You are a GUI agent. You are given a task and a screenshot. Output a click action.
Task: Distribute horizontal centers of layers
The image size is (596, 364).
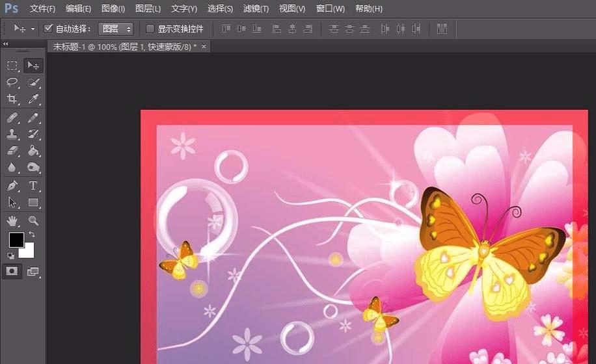[x=401, y=29]
